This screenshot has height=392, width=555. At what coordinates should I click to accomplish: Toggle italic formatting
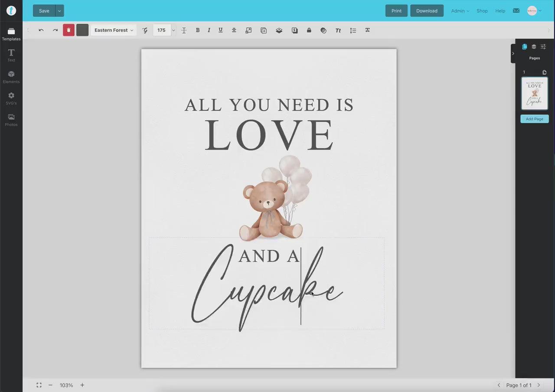pyautogui.click(x=209, y=30)
